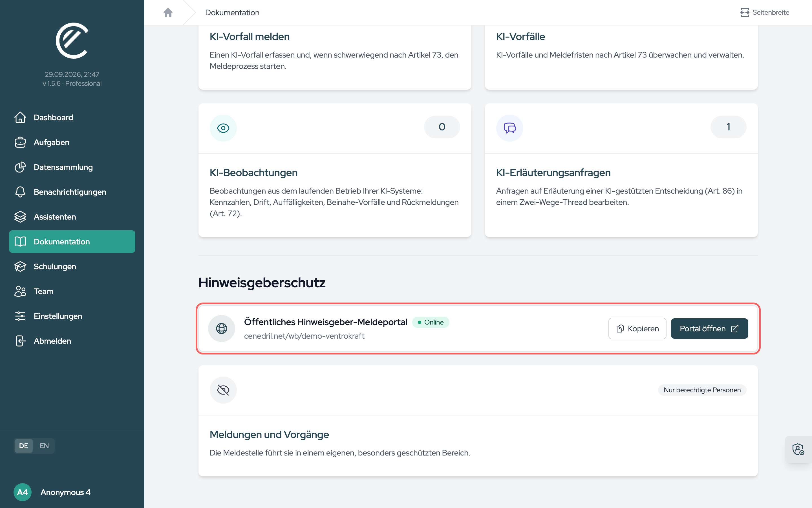Open the KI-Beobachtungen card title
The image size is (812, 508).
(253, 173)
